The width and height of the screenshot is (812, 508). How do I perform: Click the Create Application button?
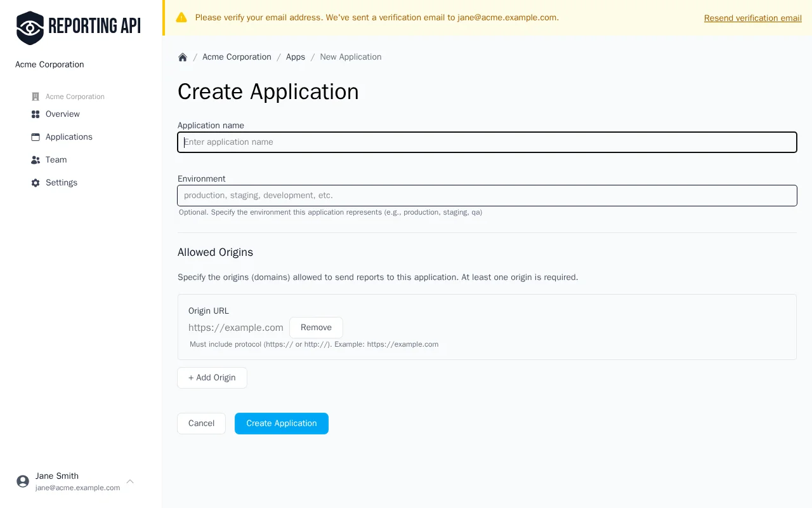coord(281,424)
